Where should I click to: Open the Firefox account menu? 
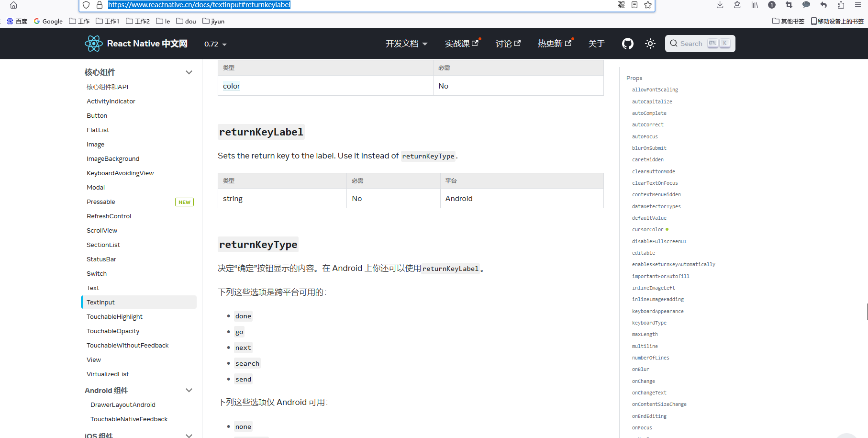pyautogui.click(x=771, y=5)
